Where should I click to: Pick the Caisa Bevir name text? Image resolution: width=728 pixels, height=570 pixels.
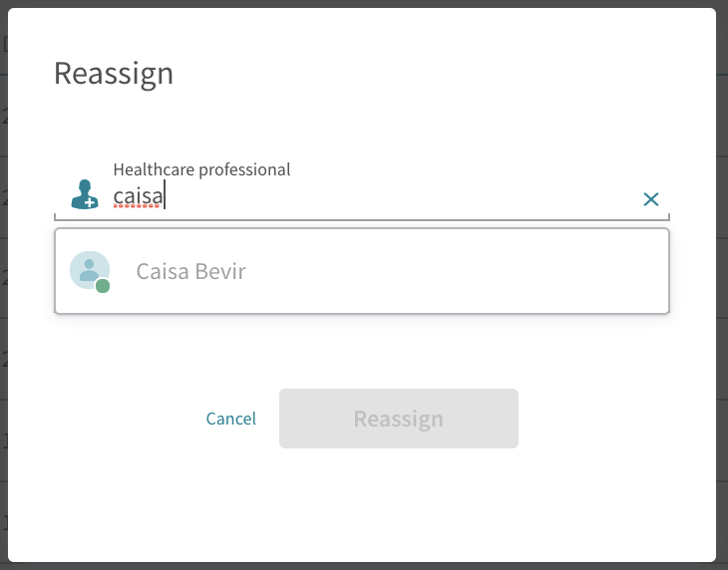pos(190,271)
